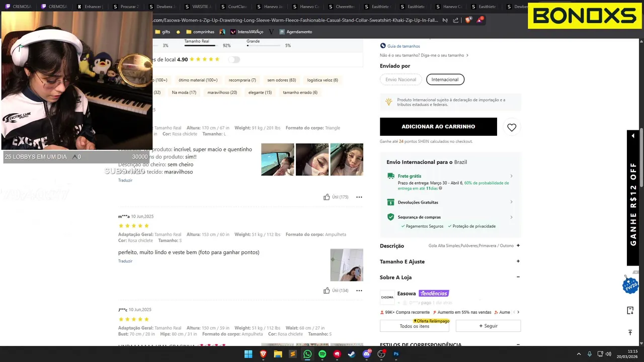Expand the Segurança de compras details arrow

point(512,217)
